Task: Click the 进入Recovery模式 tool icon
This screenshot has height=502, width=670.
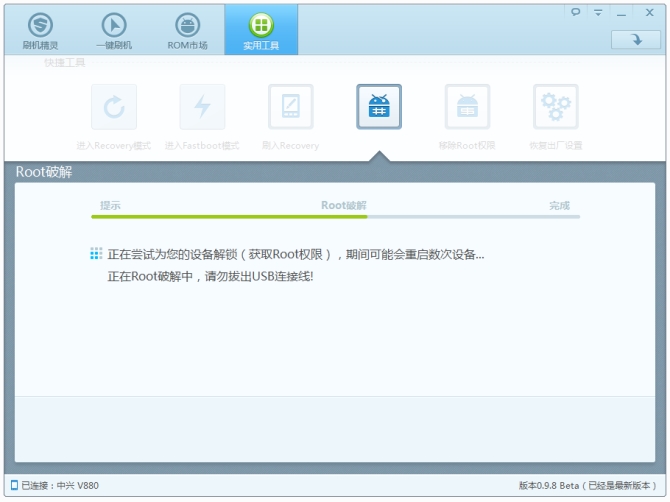Action: coord(114,107)
